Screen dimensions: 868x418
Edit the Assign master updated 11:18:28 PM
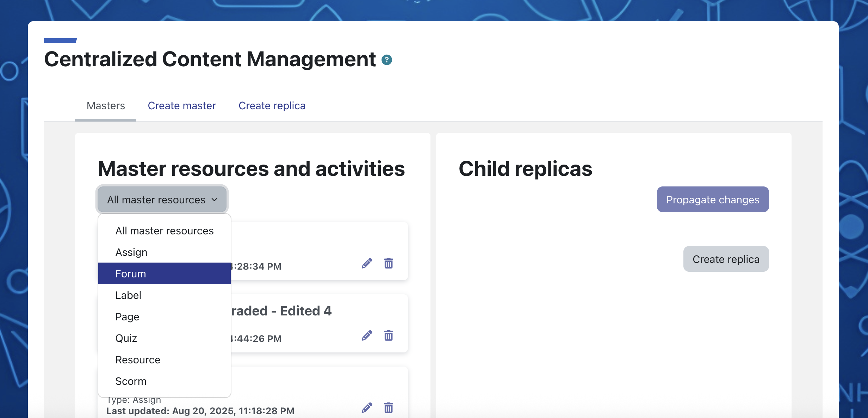[x=367, y=408]
